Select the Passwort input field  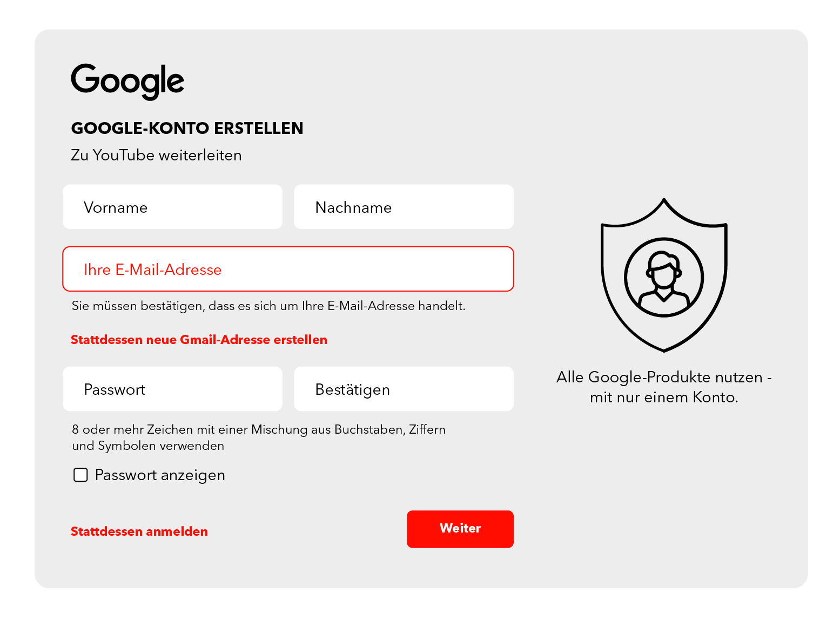click(172, 389)
